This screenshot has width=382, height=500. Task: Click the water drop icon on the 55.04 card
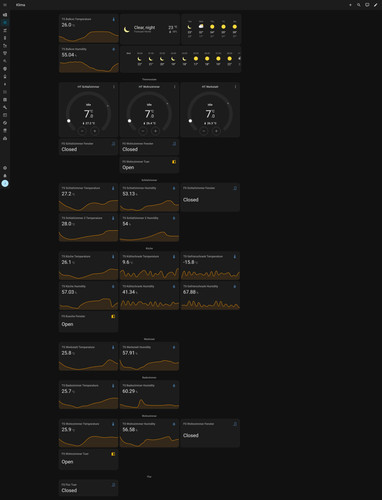click(113, 49)
